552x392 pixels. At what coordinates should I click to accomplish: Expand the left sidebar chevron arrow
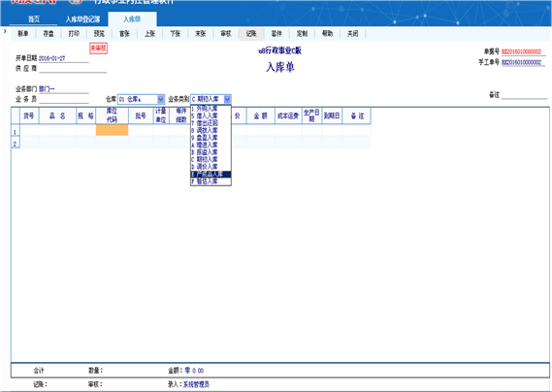point(5,31)
